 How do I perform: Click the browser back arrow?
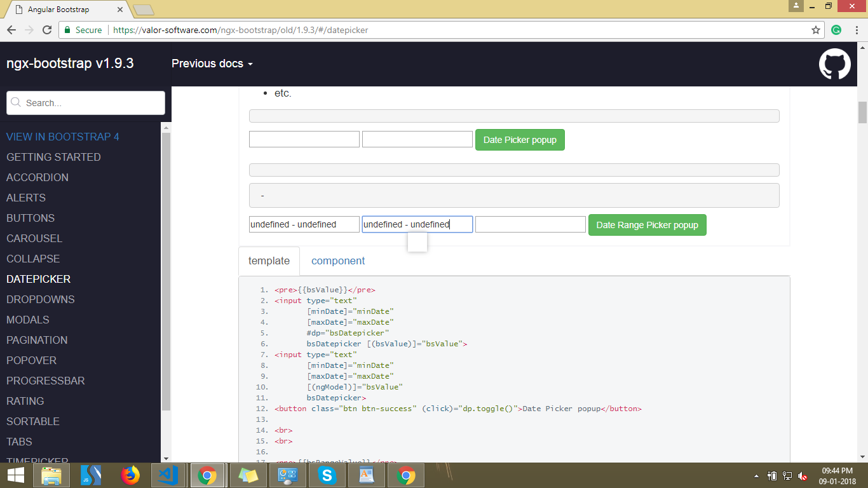click(x=11, y=29)
